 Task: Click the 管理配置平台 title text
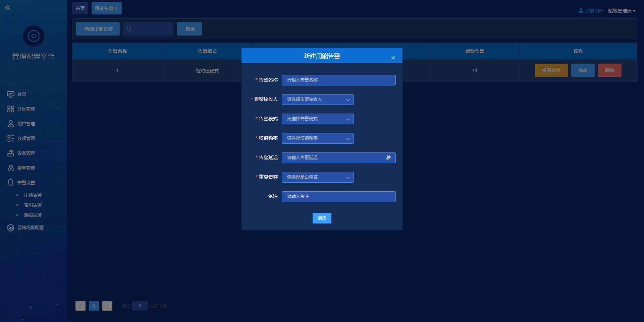34,56
